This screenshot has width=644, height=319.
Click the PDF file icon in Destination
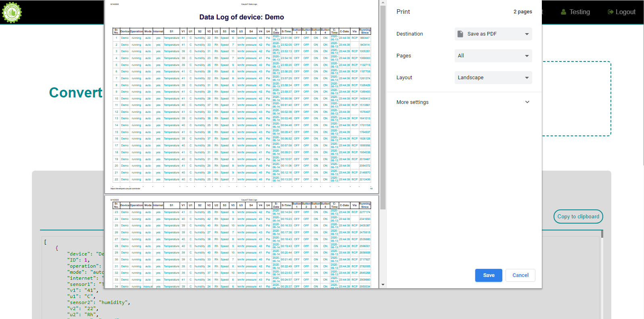pos(460,34)
